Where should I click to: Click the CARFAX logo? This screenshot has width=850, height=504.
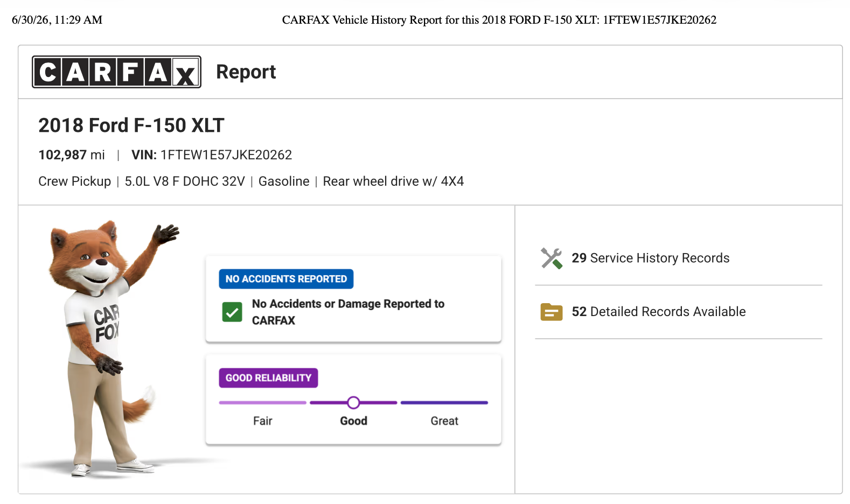(116, 72)
